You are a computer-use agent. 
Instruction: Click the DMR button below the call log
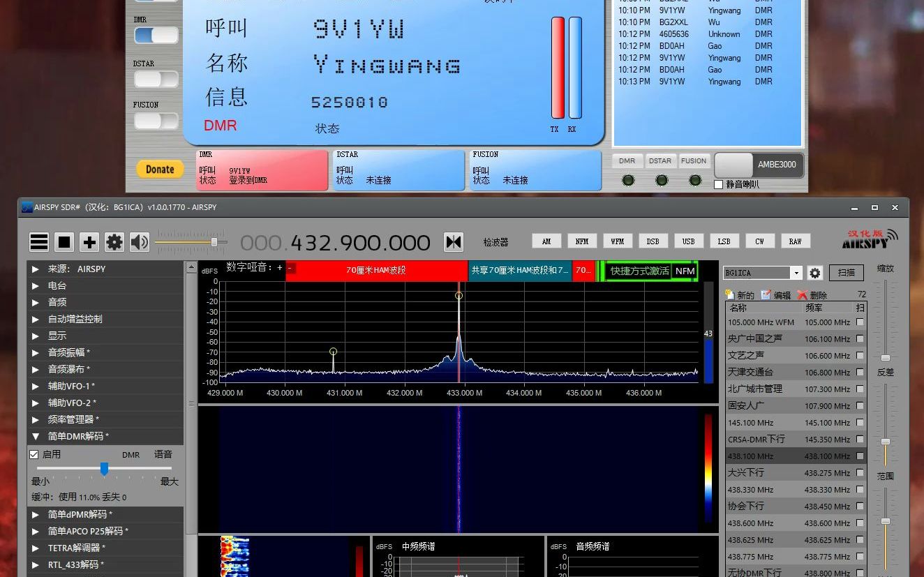[627, 160]
